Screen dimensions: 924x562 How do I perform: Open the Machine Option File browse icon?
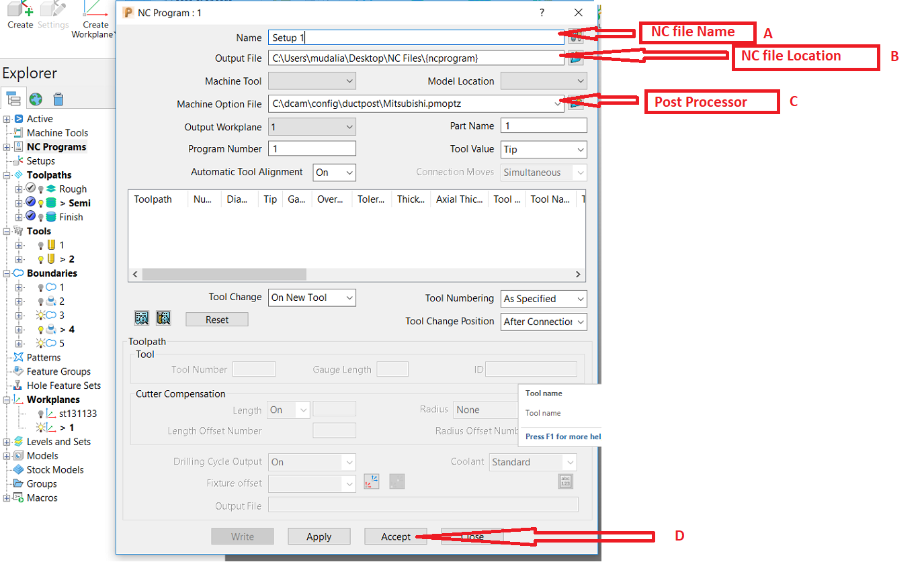point(575,103)
